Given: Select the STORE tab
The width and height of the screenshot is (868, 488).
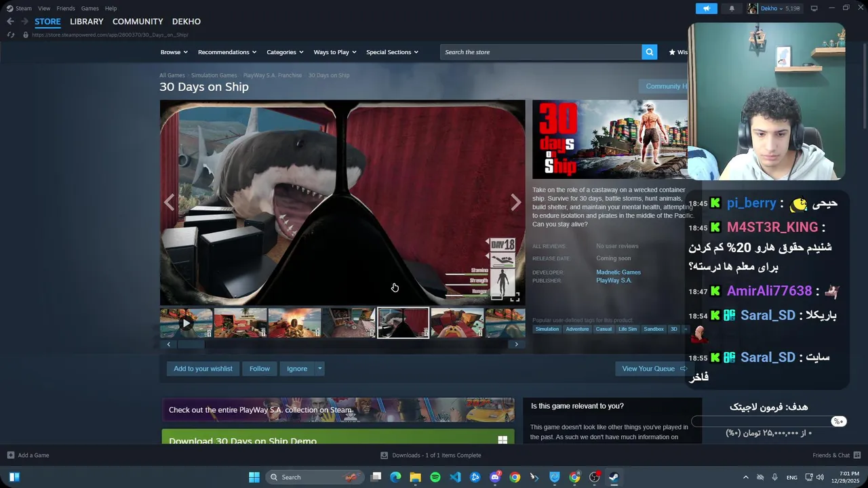Looking at the screenshot, I should click(47, 22).
